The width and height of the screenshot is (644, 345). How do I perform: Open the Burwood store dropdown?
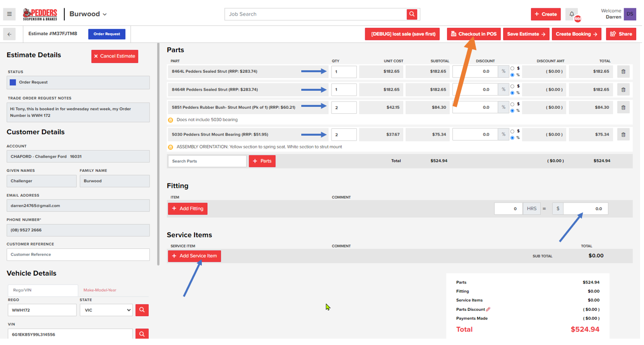click(88, 14)
